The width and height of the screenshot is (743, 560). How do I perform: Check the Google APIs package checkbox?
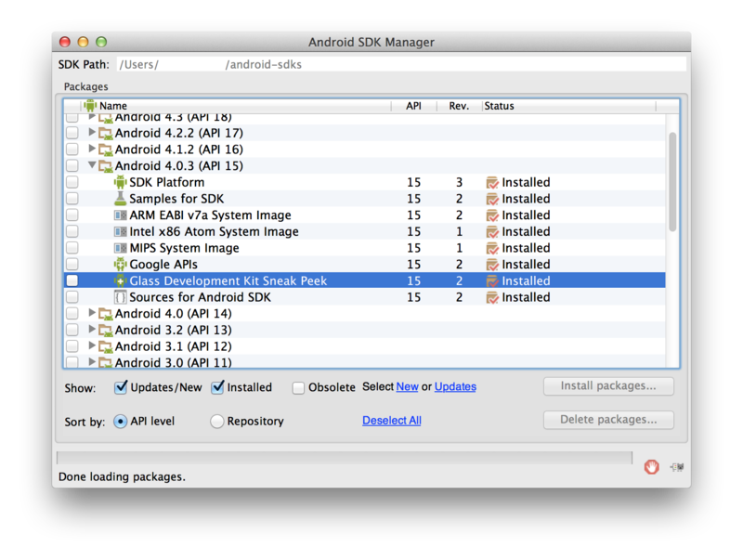pyautogui.click(x=72, y=265)
